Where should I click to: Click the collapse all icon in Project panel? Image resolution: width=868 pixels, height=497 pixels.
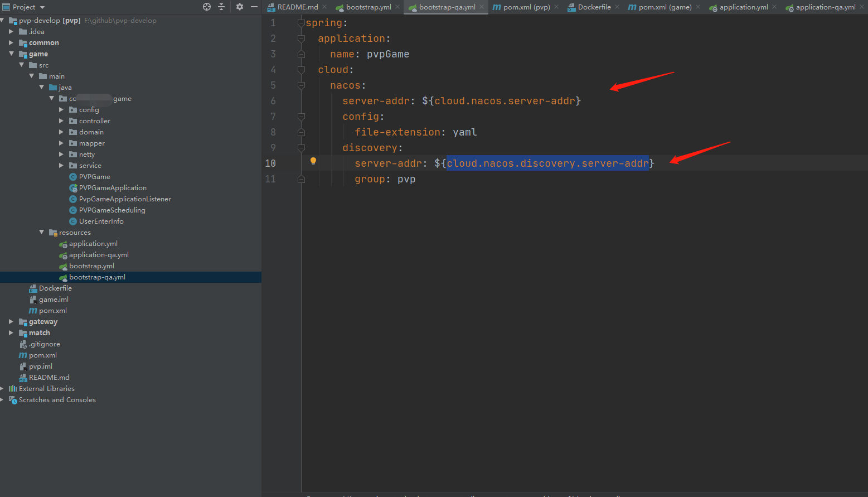(x=221, y=7)
